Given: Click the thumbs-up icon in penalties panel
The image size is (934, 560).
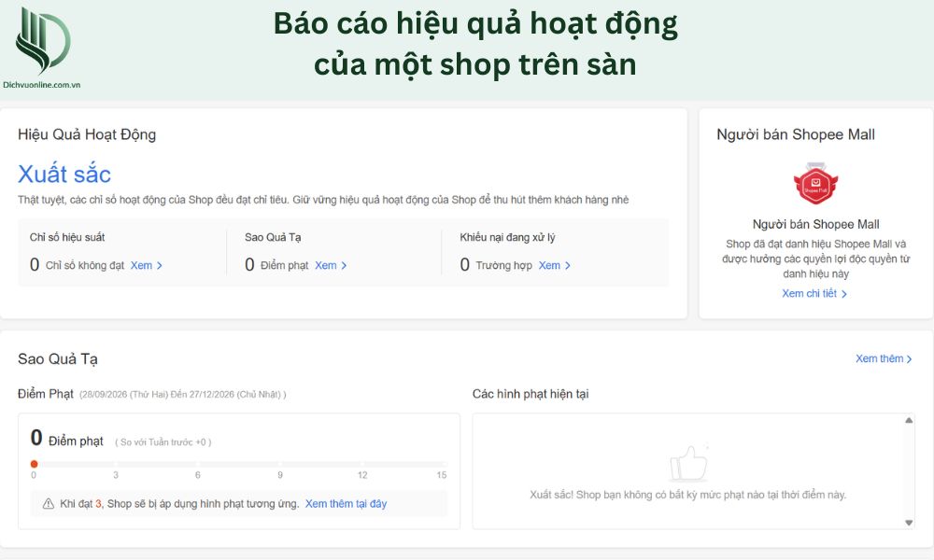Looking at the screenshot, I should click(689, 463).
